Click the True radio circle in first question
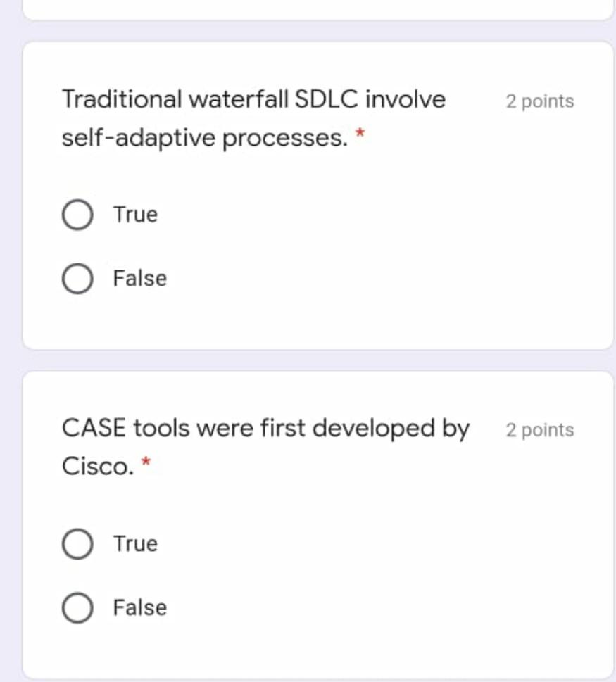 point(77,214)
